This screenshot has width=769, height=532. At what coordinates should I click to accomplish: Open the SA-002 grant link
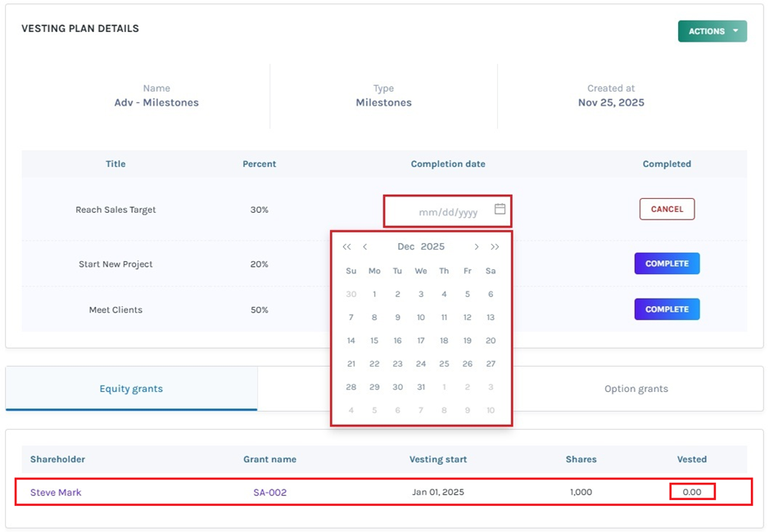click(x=269, y=493)
